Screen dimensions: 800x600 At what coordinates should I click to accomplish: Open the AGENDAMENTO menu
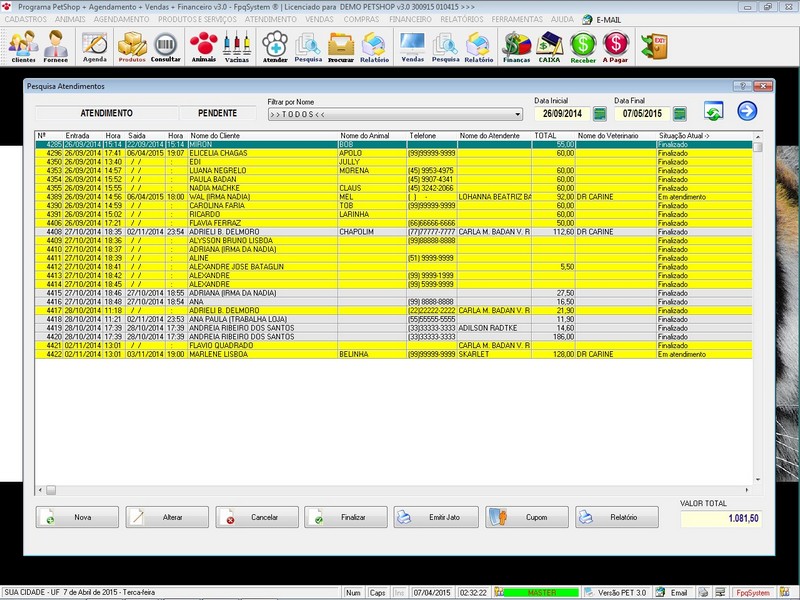pyautogui.click(x=121, y=19)
